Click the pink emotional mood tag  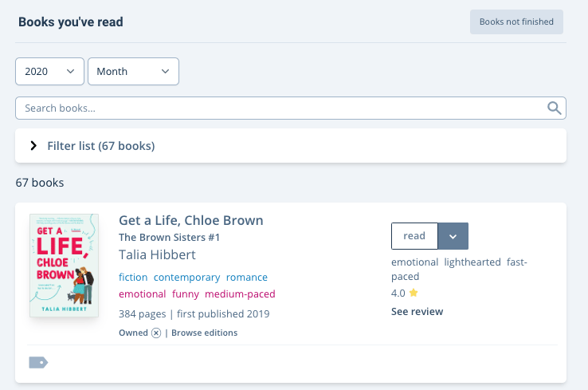pos(142,294)
